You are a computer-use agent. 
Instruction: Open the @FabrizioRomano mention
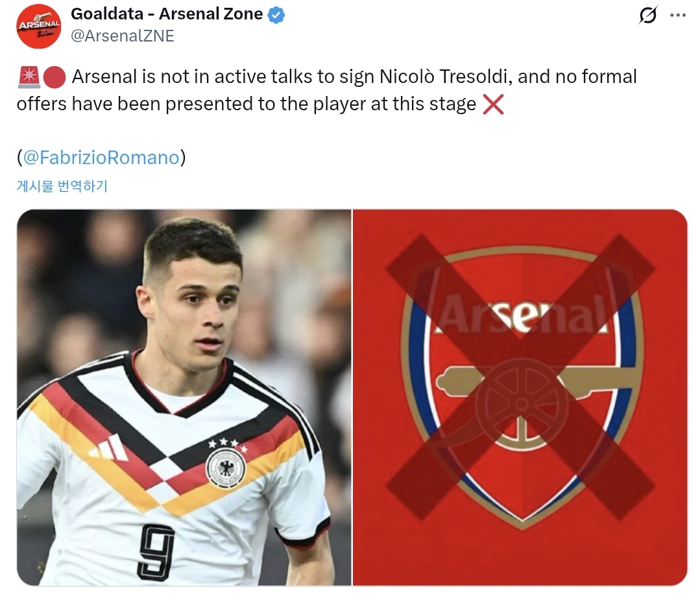tap(101, 158)
